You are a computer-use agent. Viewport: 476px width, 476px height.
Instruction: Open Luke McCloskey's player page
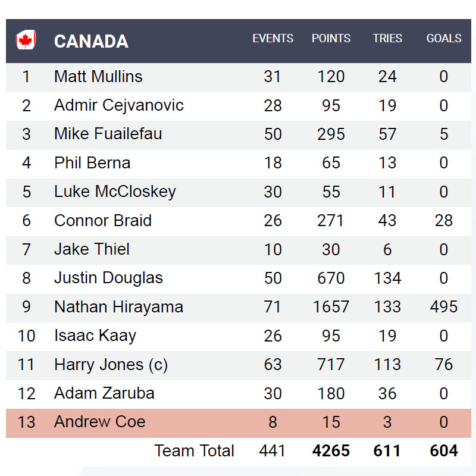coord(115,192)
